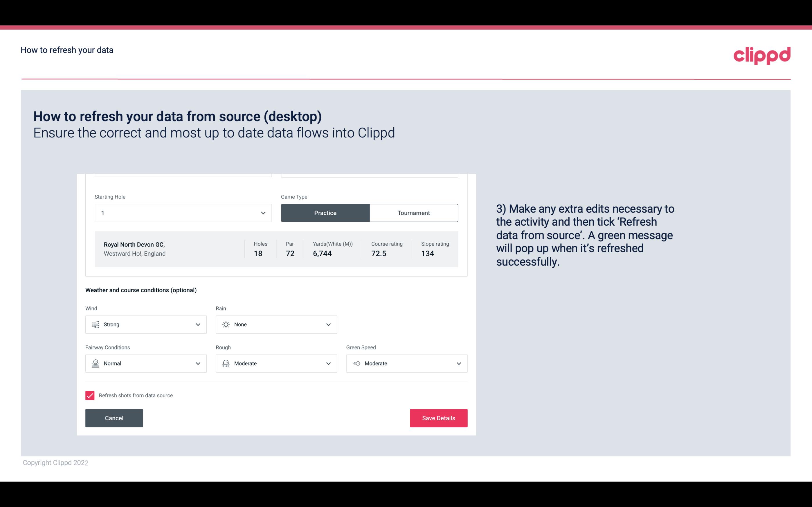Click the green speed dropdown icon
Image resolution: width=812 pixels, height=507 pixels.
[459, 363]
